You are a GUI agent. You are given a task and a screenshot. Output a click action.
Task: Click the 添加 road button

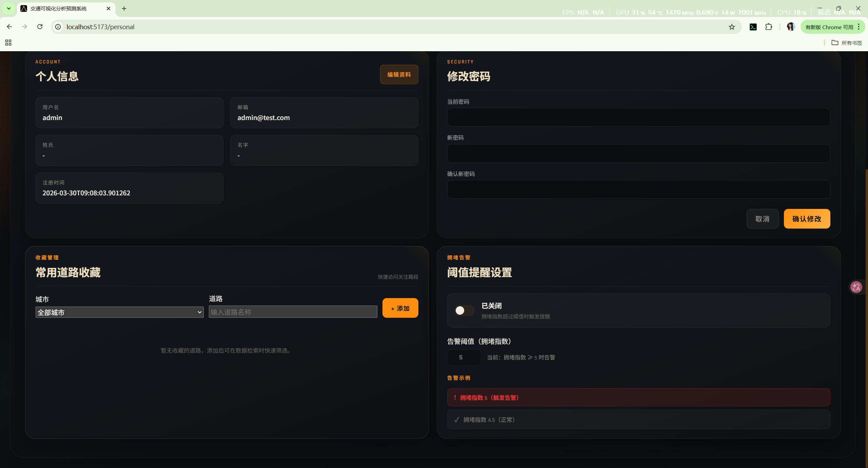coord(400,308)
